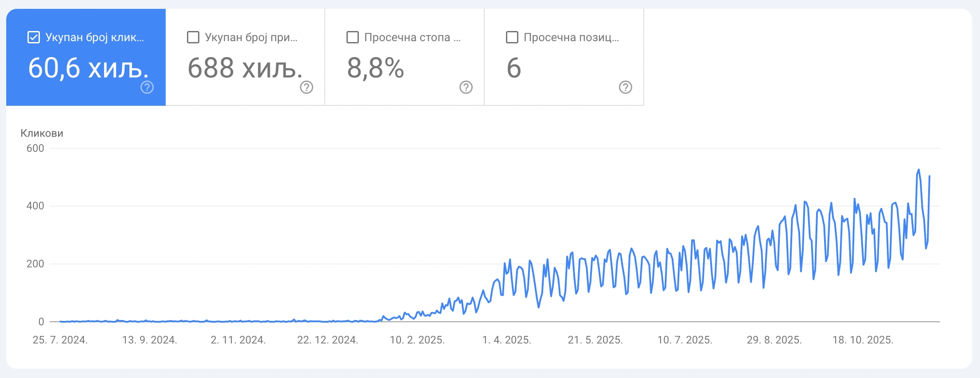Screen dimensions: 980x378
Task: Click the help icon on the CTR card
Action: tap(465, 87)
